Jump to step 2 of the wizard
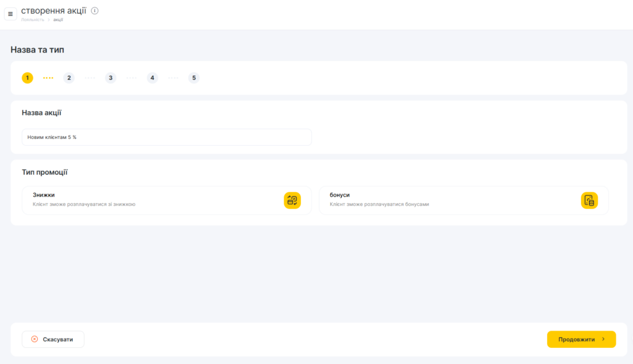The height and width of the screenshot is (364, 633). click(69, 78)
